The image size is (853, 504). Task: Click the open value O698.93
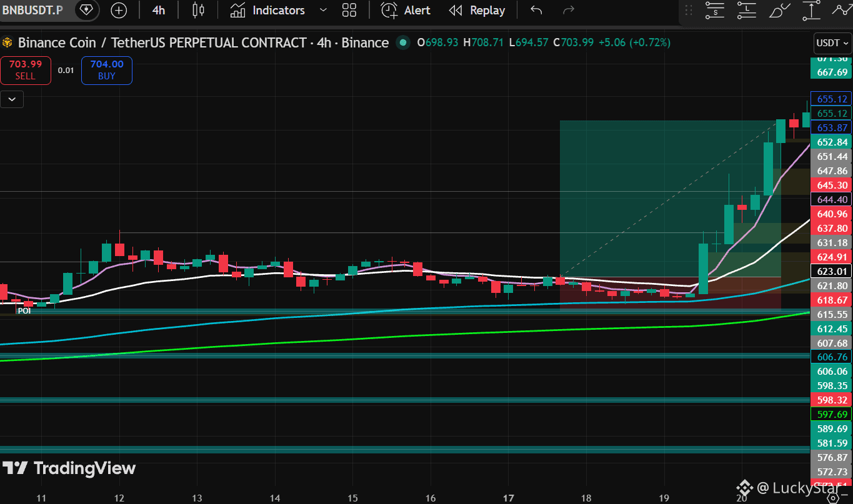click(x=437, y=42)
